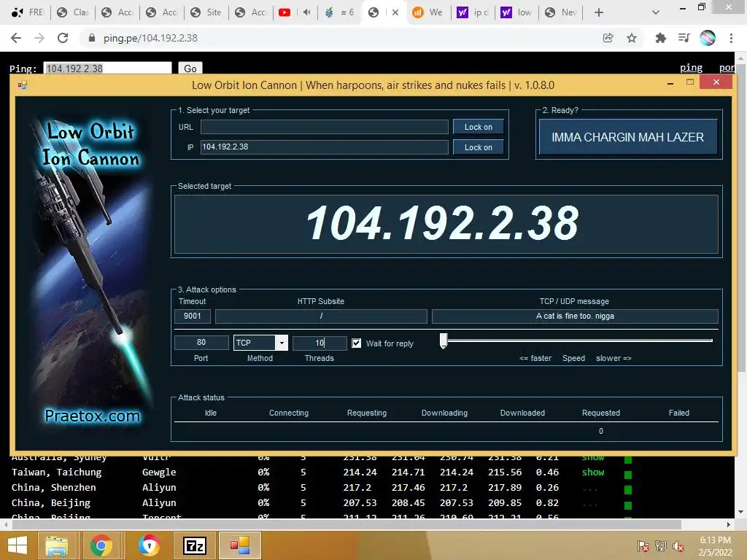Click the Praetox.com text in LOIC banner
Image resolution: width=747 pixels, height=560 pixels.
pos(93,416)
